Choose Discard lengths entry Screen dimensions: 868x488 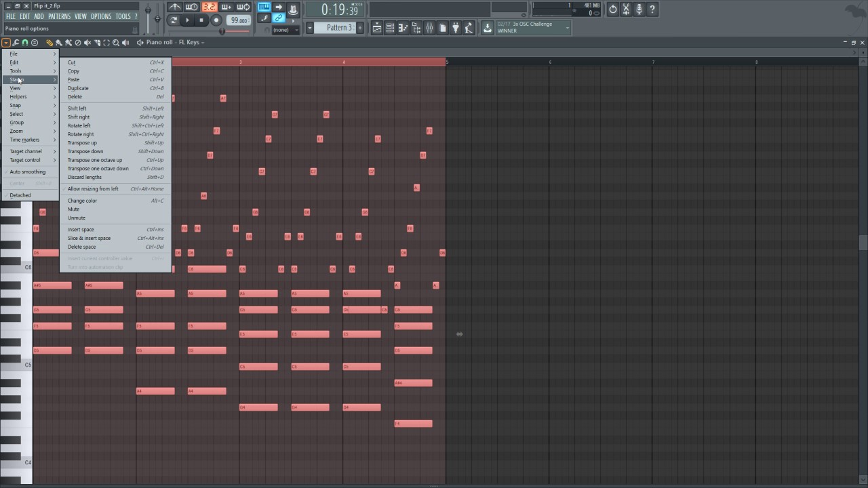(115, 178)
